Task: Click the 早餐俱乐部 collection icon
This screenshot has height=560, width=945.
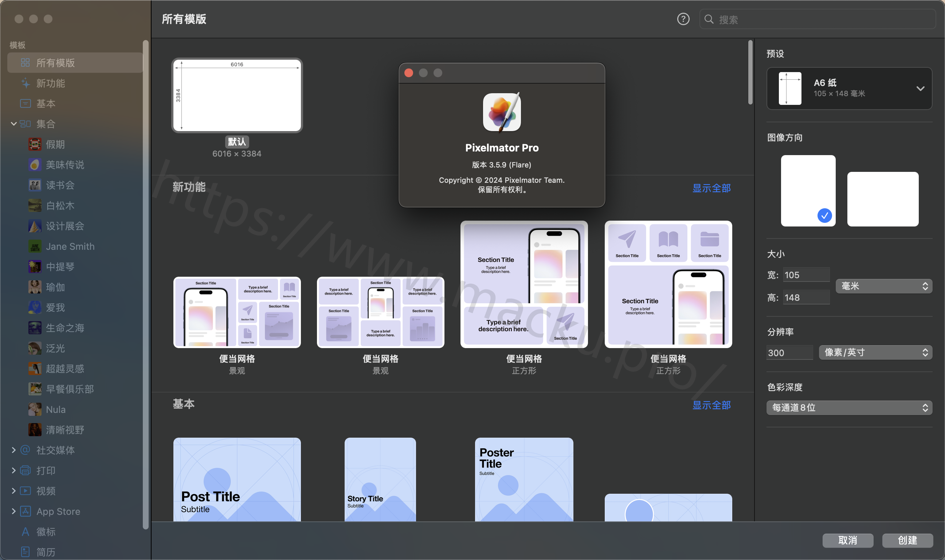Action: pos(35,389)
